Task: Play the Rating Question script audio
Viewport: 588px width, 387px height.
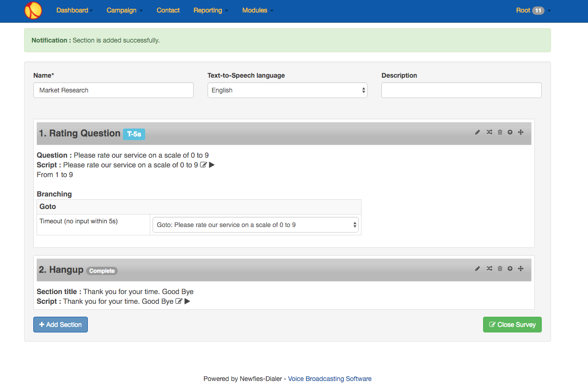Action: pyautogui.click(x=212, y=165)
